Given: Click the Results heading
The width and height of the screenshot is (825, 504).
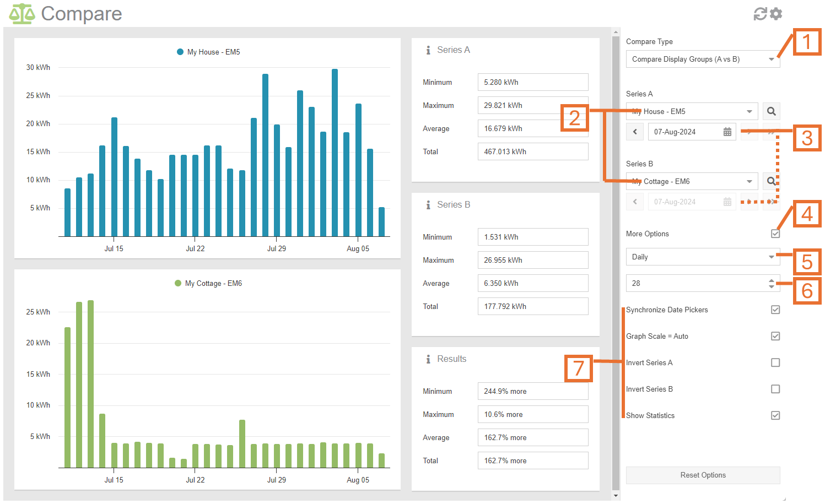Looking at the screenshot, I should (452, 359).
